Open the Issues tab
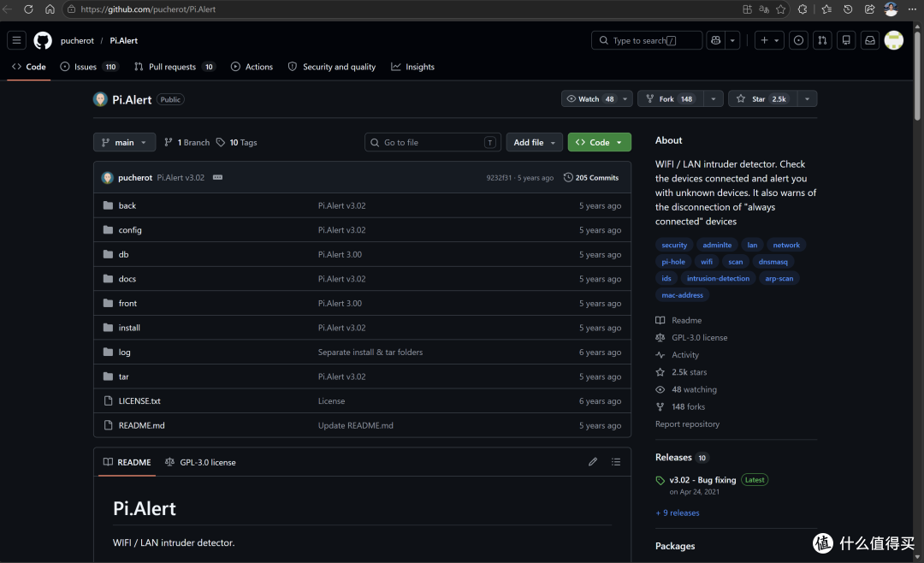The height and width of the screenshot is (563, 924). point(90,67)
